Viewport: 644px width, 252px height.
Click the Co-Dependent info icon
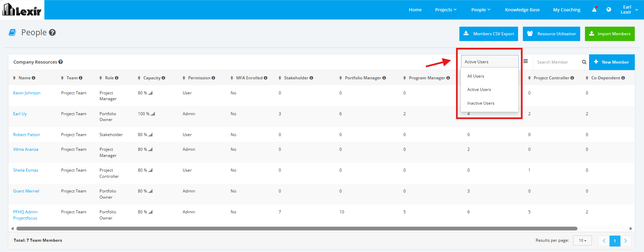click(x=623, y=78)
